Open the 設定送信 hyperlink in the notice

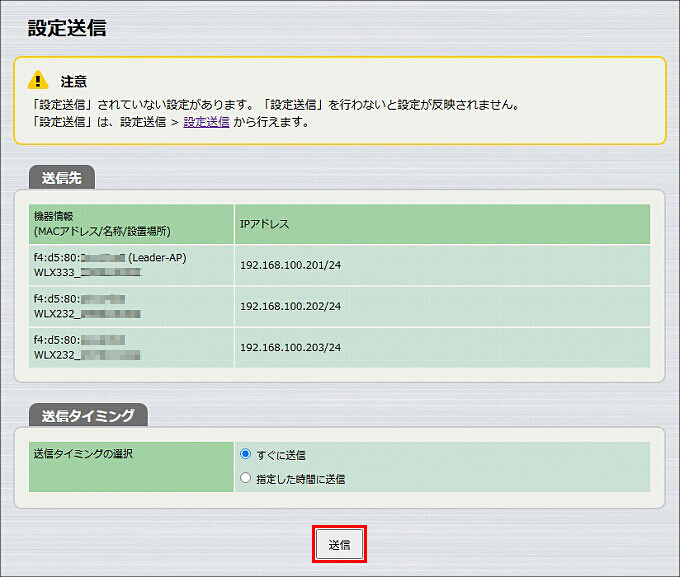pos(206,122)
